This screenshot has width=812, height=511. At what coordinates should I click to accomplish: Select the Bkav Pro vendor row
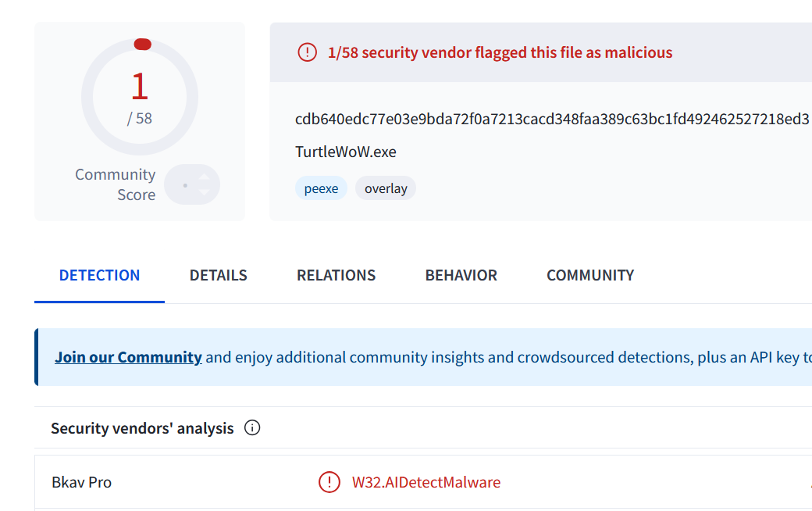tap(423, 482)
